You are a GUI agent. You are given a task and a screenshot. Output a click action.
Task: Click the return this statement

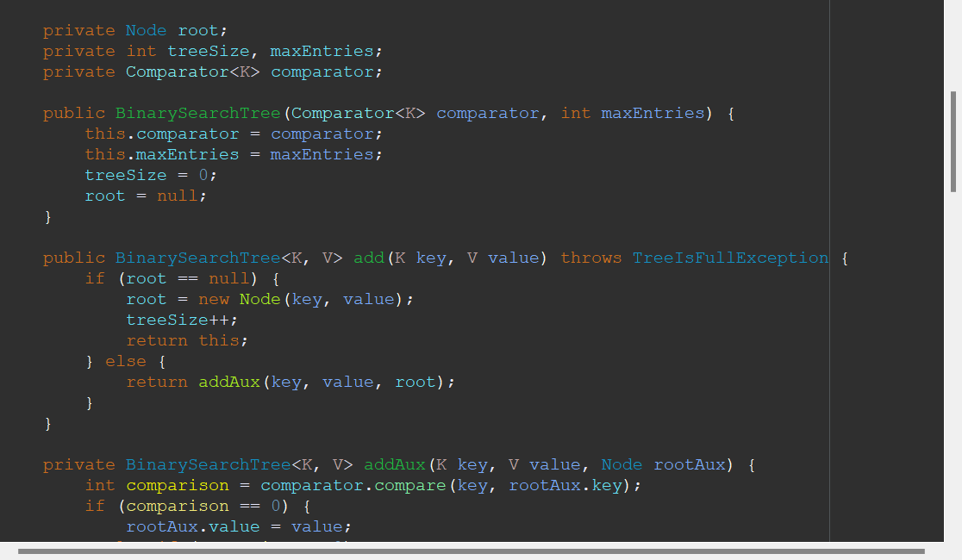pyautogui.click(x=188, y=340)
